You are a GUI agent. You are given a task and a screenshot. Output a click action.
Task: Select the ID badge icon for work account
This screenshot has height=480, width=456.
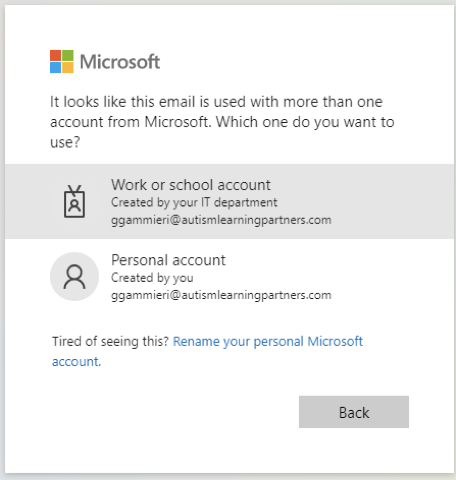(x=74, y=201)
